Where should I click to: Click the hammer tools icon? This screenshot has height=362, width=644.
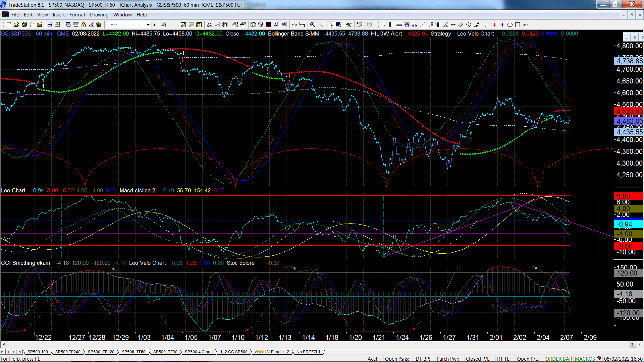(349, 25)
